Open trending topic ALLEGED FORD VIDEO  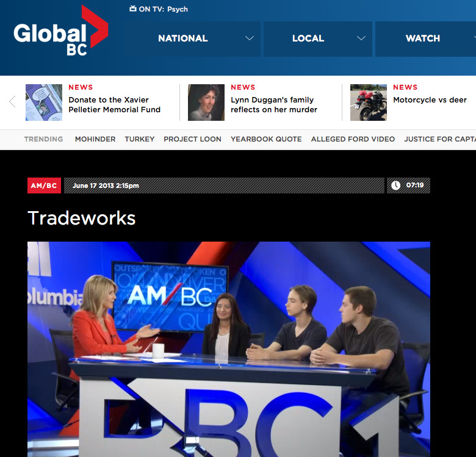(x=353, y=139)
